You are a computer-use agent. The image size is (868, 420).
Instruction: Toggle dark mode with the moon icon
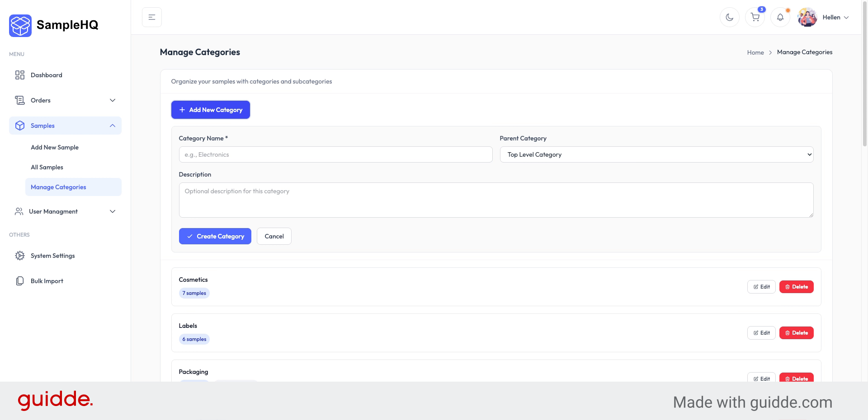[729, 17]
